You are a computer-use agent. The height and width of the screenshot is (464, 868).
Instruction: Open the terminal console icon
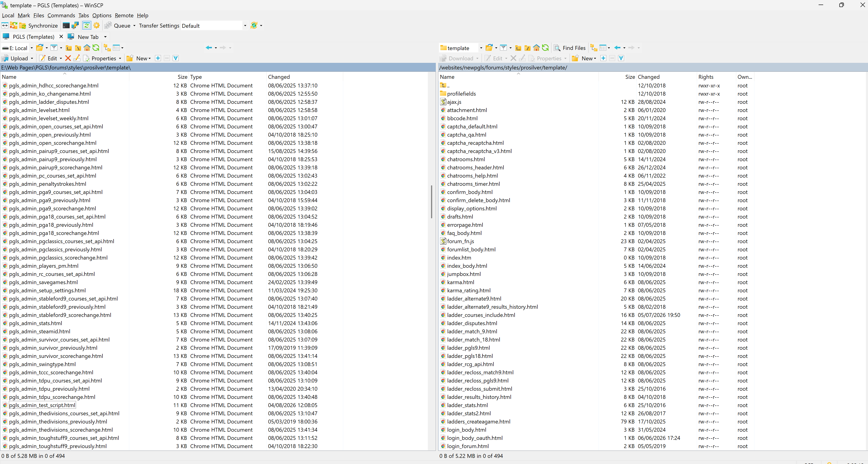[x=66, y=26]
